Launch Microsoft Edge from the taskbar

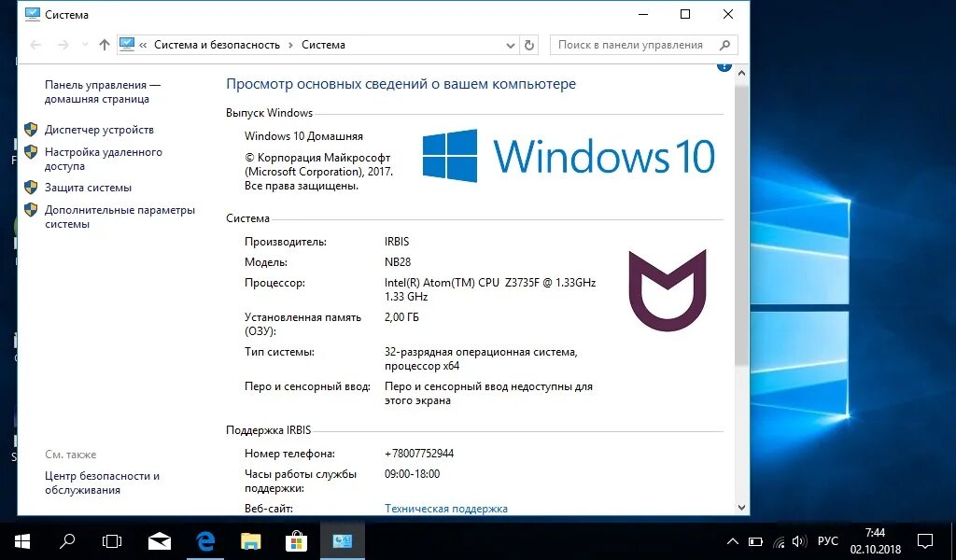[x=204, y=540]
